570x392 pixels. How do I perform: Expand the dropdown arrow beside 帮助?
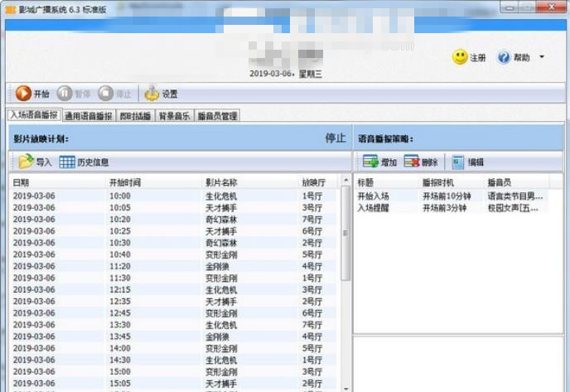(542, 57)
